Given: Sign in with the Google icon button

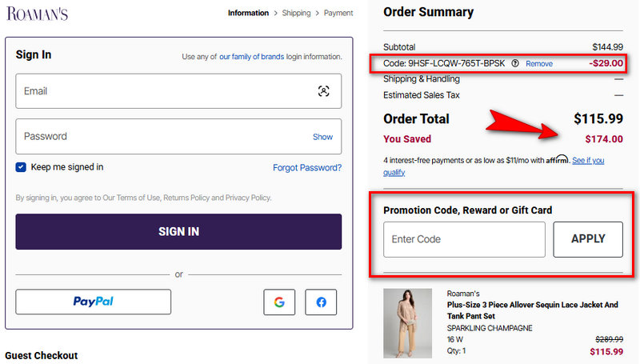Looking at the screenshot, I should coord(279,302).
